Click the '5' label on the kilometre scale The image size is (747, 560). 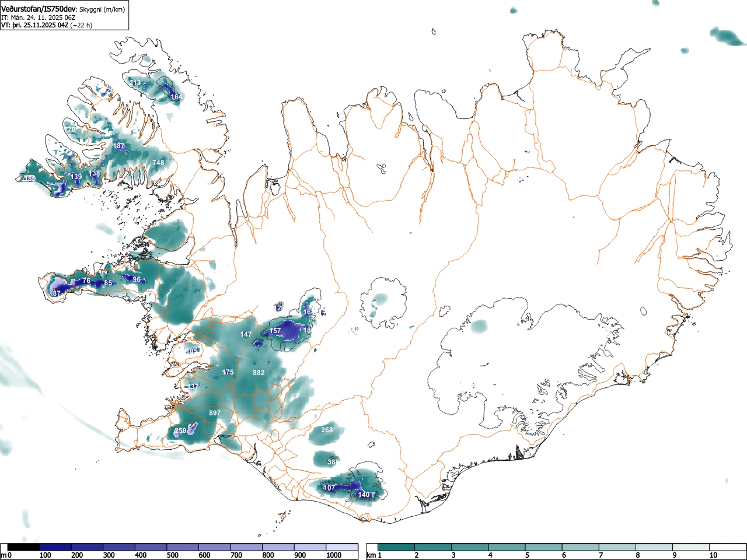pyautogui.click(x=527, y=555)
